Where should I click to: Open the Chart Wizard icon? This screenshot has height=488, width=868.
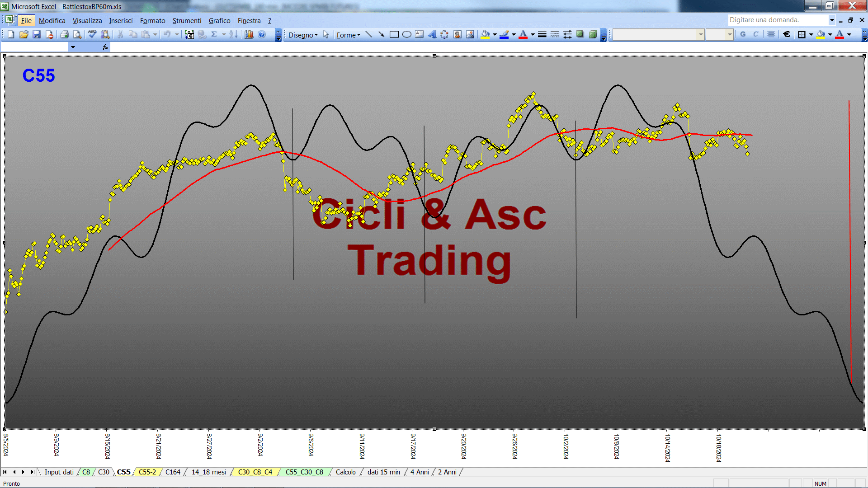tap(249, 34)
